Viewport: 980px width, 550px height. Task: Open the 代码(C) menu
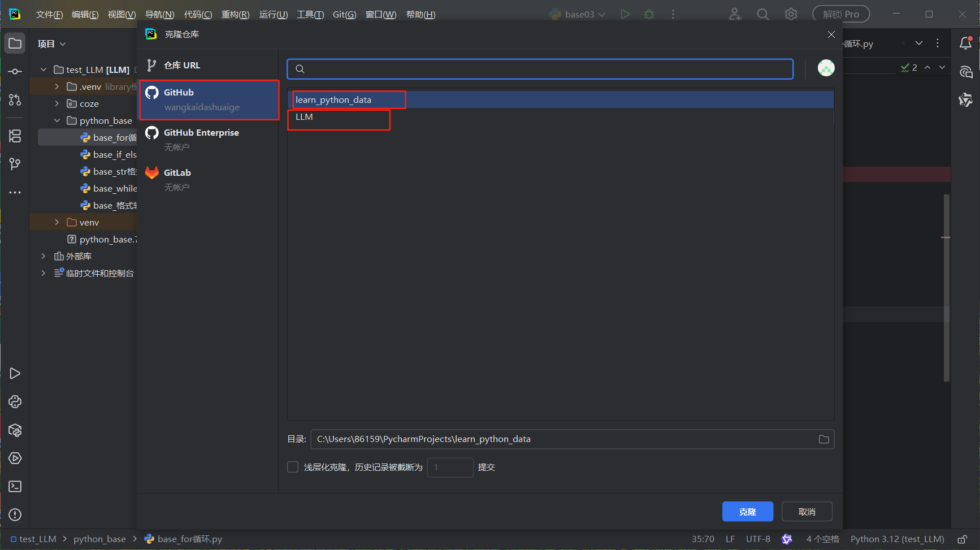(198, 14)
